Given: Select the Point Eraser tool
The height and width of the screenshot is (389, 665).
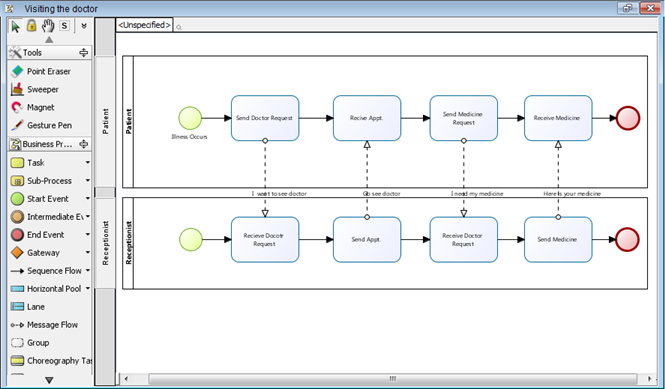Looking at the screenshot, I should tap(49, 71).
